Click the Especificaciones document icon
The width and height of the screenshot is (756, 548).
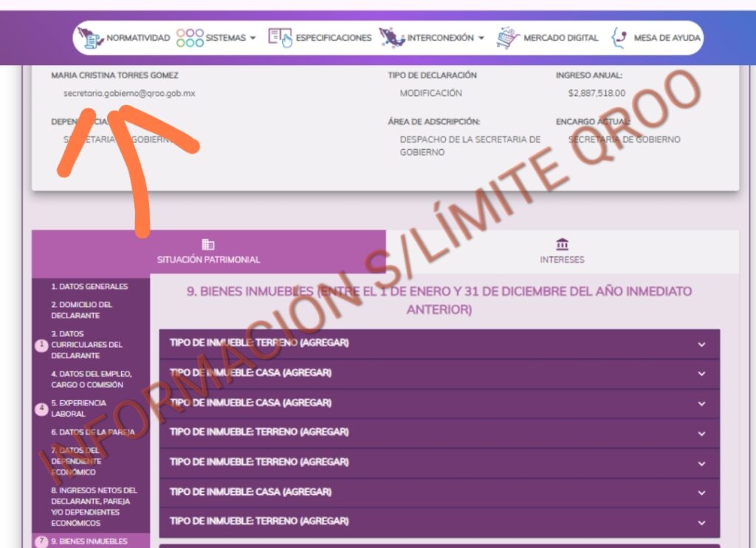(x=280, y=38)
